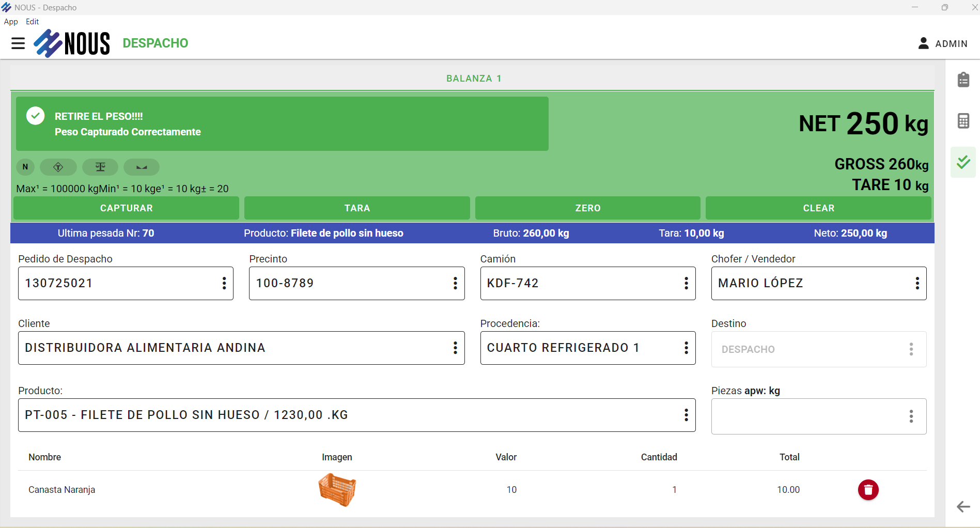Image resolution: width=980 pixels, height=528 pixels.
Task: Click the clipboard icon in right sidebar
Action: pyautogui.click(x=963, y=80)
